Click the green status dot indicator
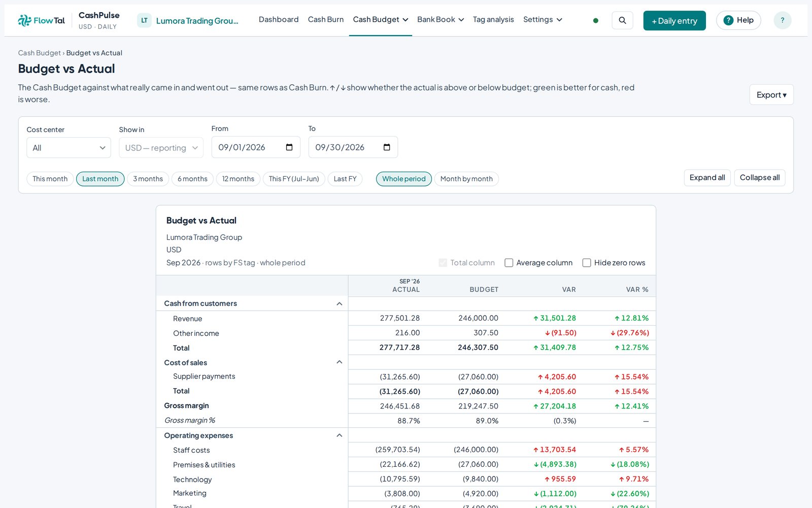Image resolution: width=812 pixels, height=508 pixels. click(x=596, y=21)
